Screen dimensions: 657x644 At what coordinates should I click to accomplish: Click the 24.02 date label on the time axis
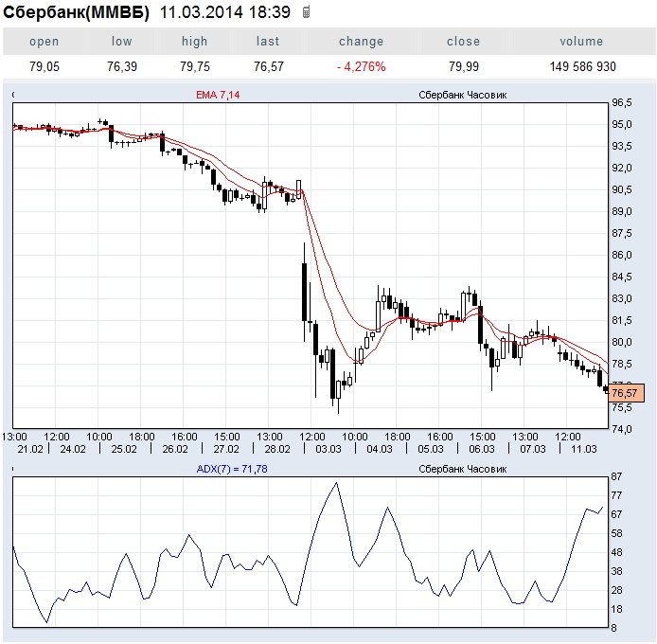[x=73, y=449]
